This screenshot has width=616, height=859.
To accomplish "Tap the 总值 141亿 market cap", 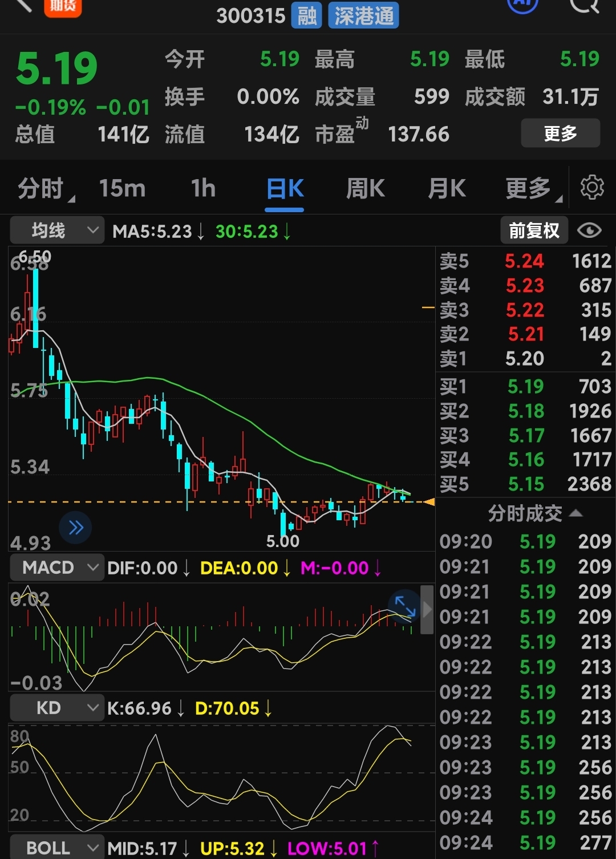I will click(82, 134).
